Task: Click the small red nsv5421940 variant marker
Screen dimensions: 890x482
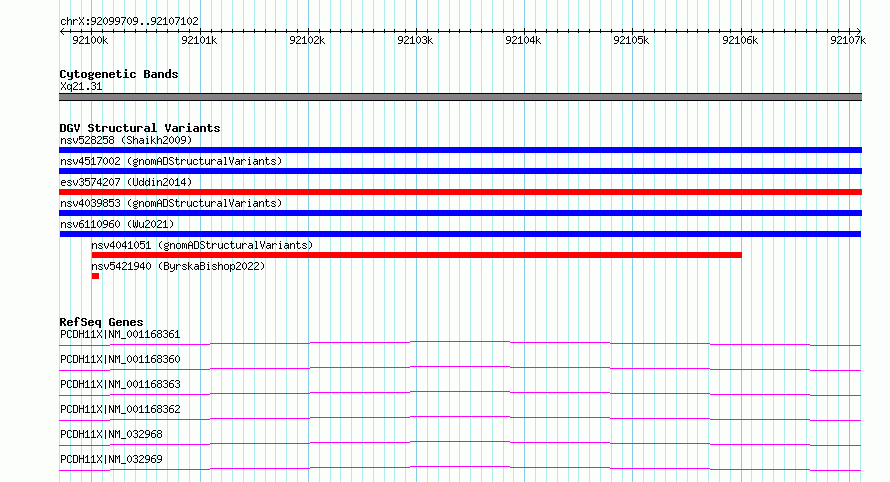Action: [95, 276]
